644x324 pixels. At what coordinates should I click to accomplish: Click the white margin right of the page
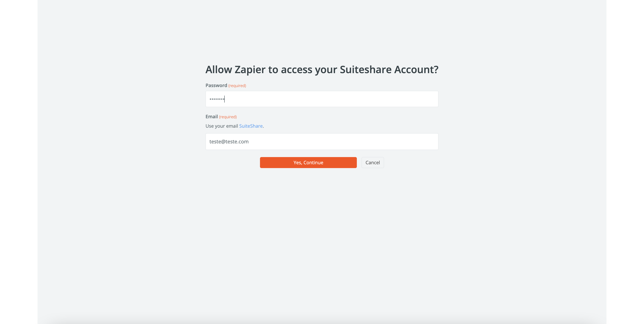coord(625,162)
